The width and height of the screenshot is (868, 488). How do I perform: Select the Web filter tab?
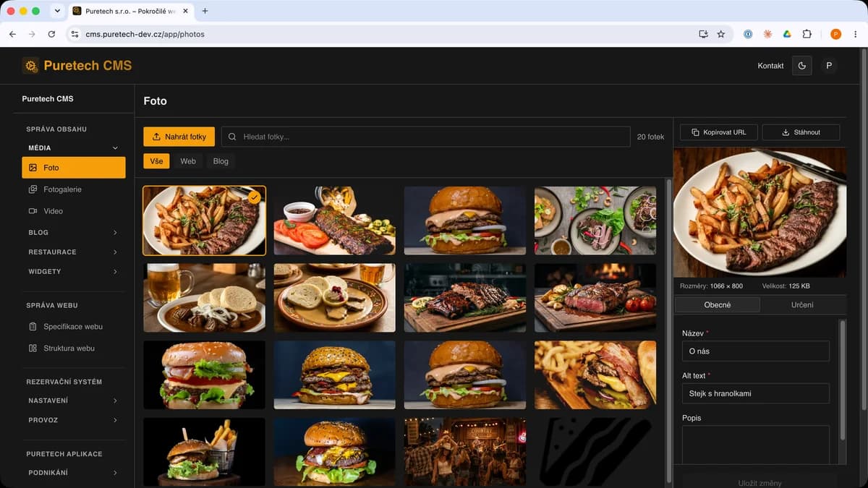188,161
